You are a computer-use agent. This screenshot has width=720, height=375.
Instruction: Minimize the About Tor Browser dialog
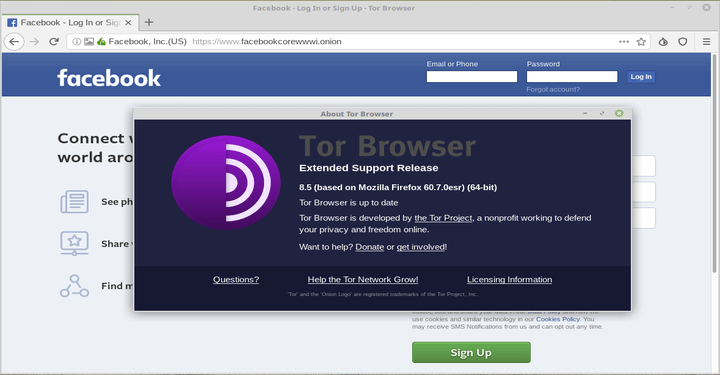[x=585, y=113]
